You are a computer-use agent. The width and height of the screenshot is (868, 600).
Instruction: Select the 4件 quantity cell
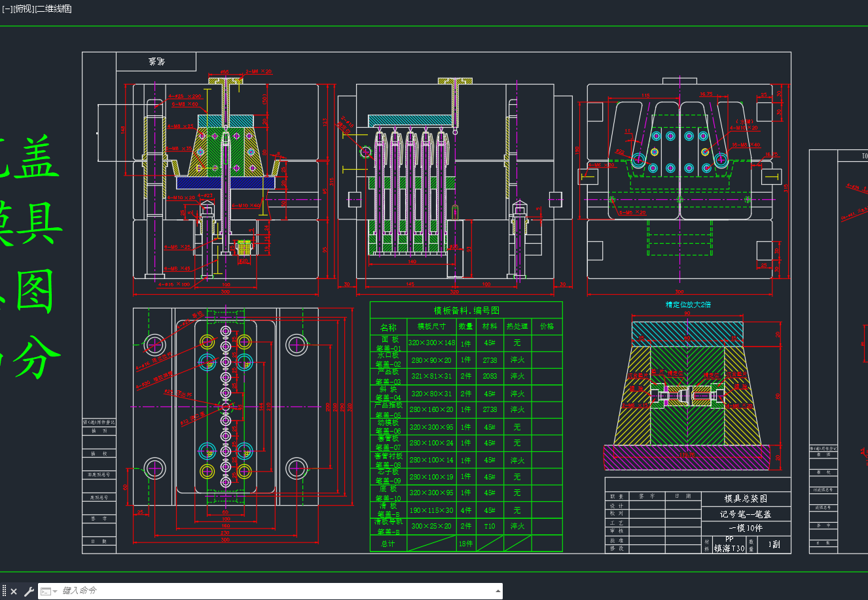tap(465, 511)
